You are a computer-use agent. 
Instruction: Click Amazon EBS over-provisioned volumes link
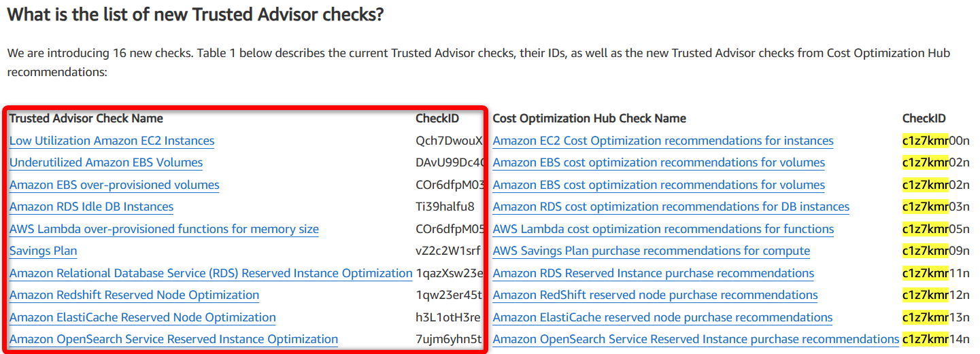pyautogui.click(x=114, y=185)
